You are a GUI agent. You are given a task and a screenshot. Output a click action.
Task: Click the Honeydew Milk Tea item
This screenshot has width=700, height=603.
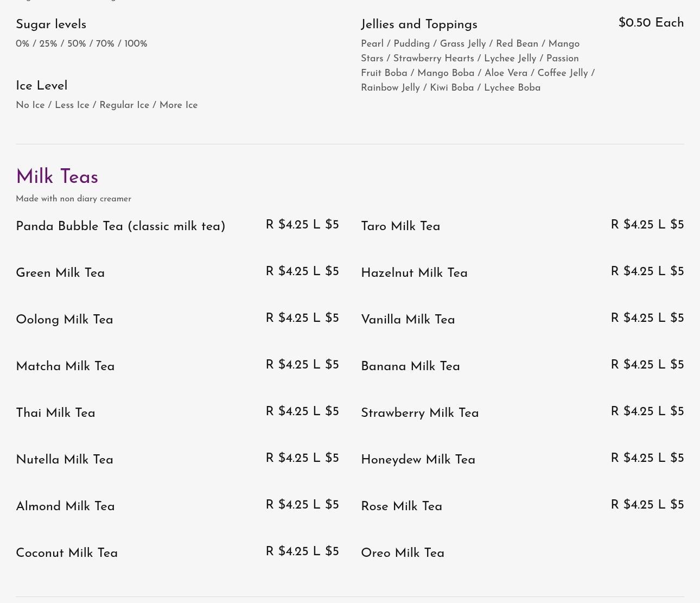(x=418, y=460)
